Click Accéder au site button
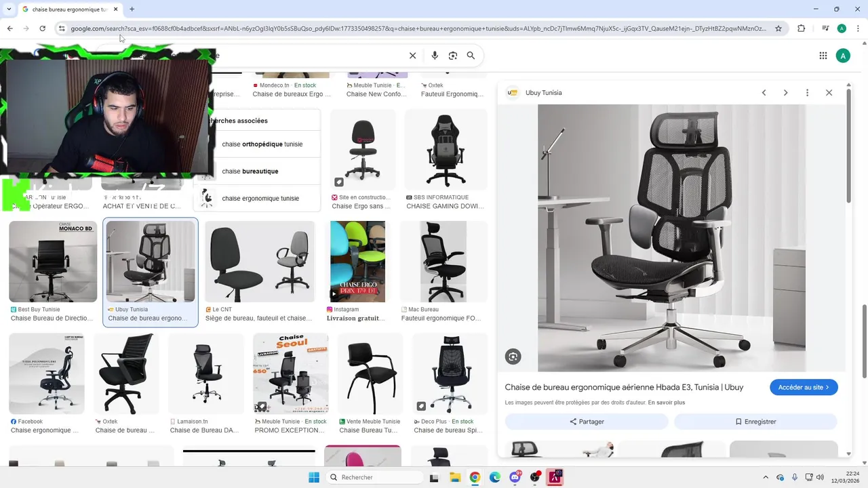Image resolution: width=868 pixels, height=488 pixels. pyautogui.click(x=804, y=387)
